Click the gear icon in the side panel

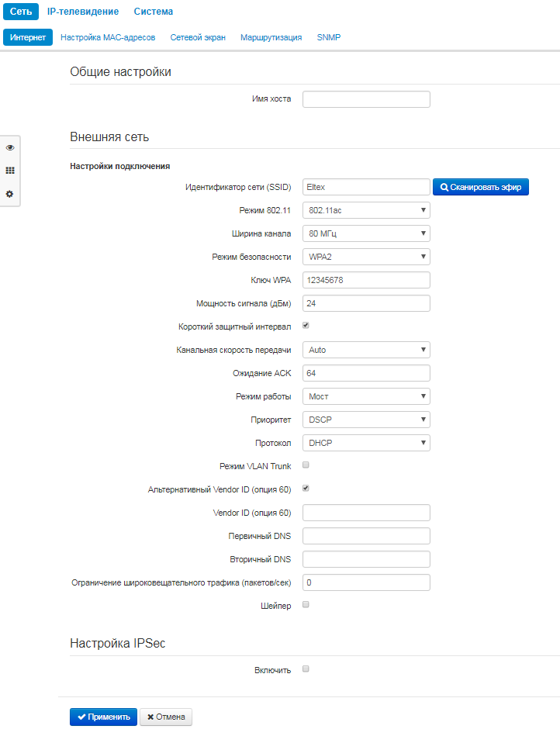coord(10,194)
